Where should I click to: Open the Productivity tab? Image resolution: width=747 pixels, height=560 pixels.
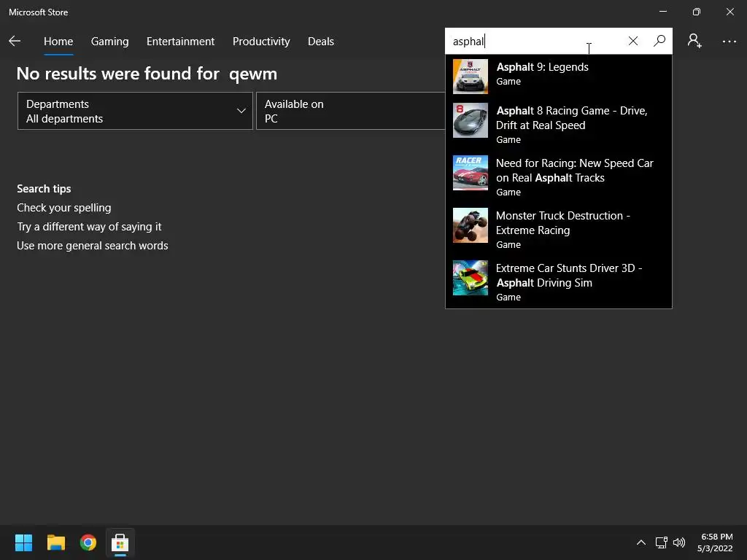click(x=261, y=42)
